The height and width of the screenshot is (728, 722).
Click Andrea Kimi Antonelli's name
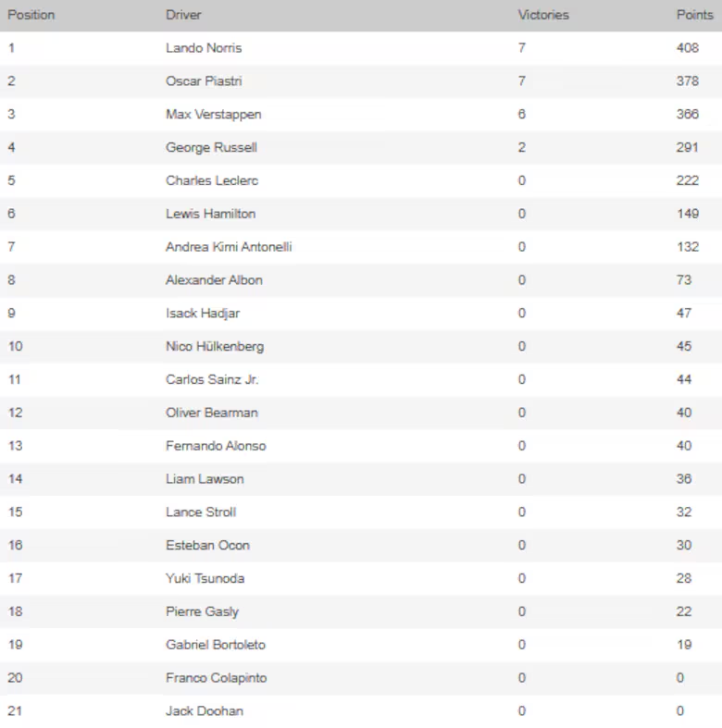pos(229,247)
